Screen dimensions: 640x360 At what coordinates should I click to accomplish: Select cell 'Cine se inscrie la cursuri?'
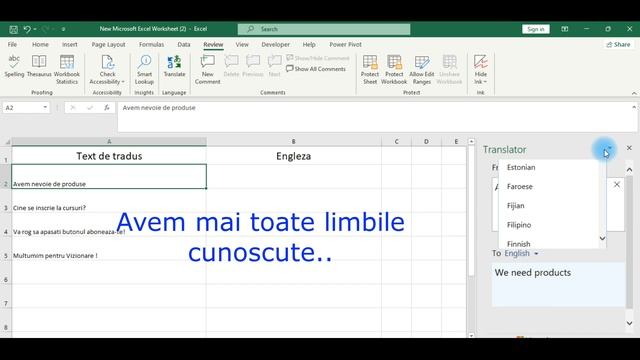(x=109, y=200)
